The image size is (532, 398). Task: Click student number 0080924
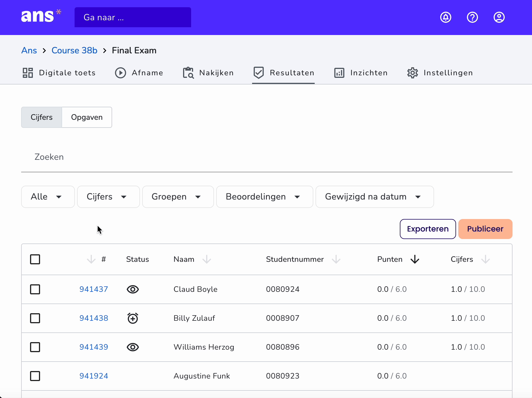283,289
